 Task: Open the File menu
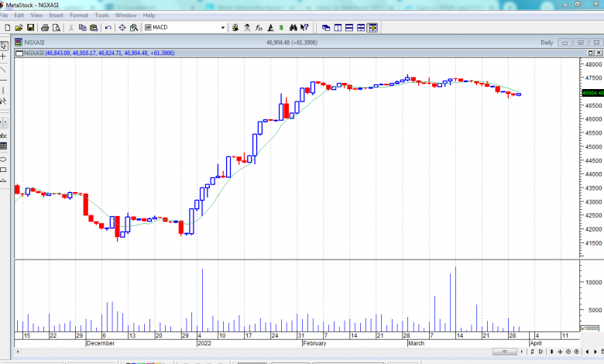(x=4, y=15)
